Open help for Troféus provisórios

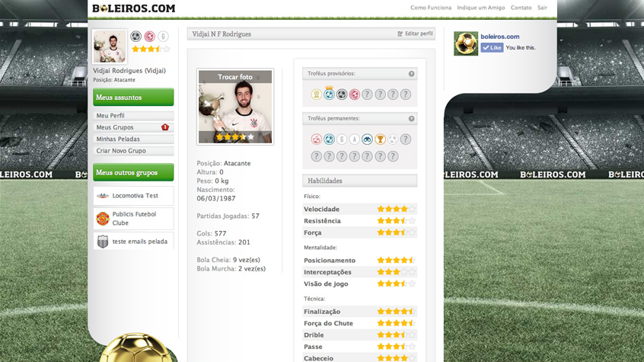click(411, 74)
